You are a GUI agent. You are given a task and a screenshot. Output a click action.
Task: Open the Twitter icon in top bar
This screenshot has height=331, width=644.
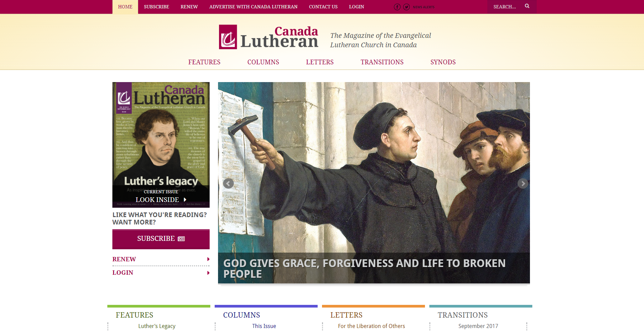pos(407,7)
